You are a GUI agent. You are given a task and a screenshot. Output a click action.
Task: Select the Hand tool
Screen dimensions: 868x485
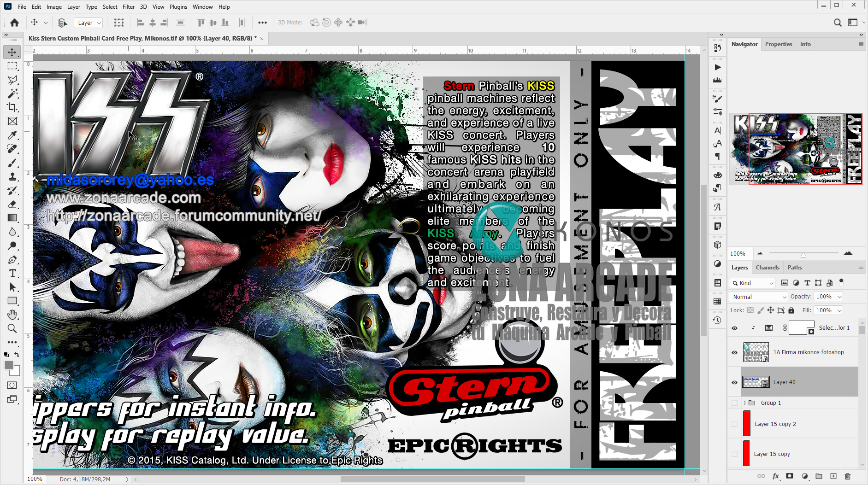[x=12, y=315]
